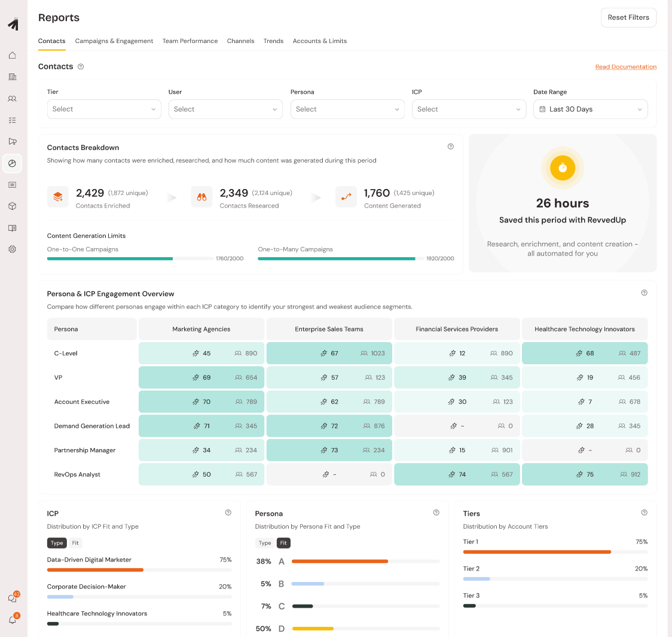The width and height of the screenshot is (672, 637).
Task: Click help icon next to Contacts Breakdown
Action: click(x=451, y=147)
